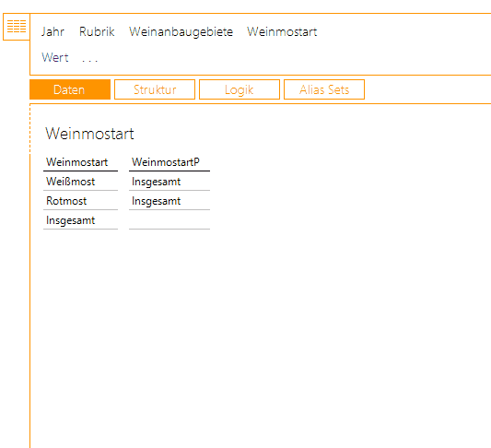491x448 pixels.
Task: Expand more columns via ellipsis
Action: pos(90,58)
